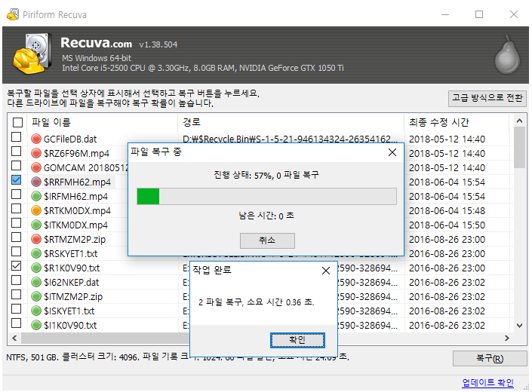Click the green status dot of $ISKYET1.txt
Screen dimensions: 532x392
(x=36, y=311)
